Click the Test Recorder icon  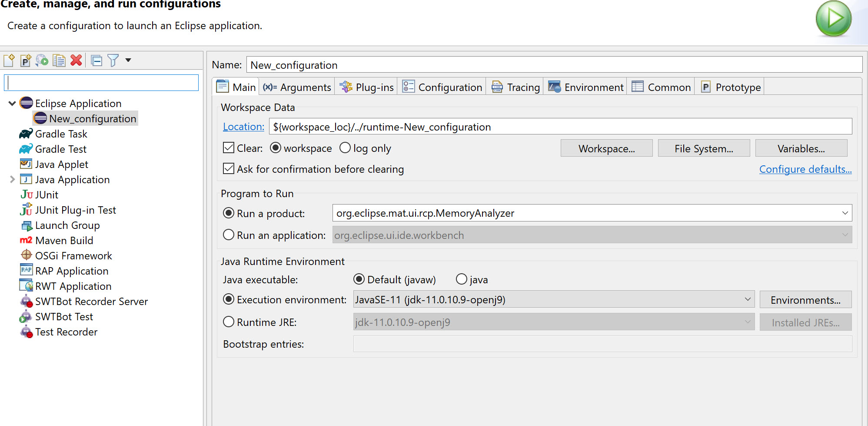[27, 332]
